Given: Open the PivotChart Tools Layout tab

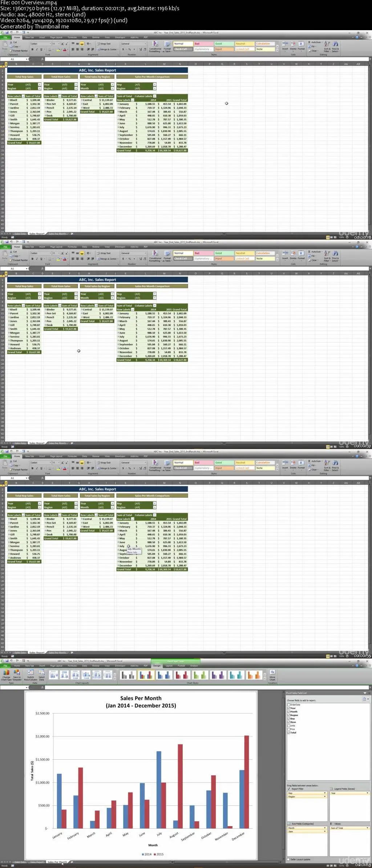Looking at the screenshot, I should (169, 666).
